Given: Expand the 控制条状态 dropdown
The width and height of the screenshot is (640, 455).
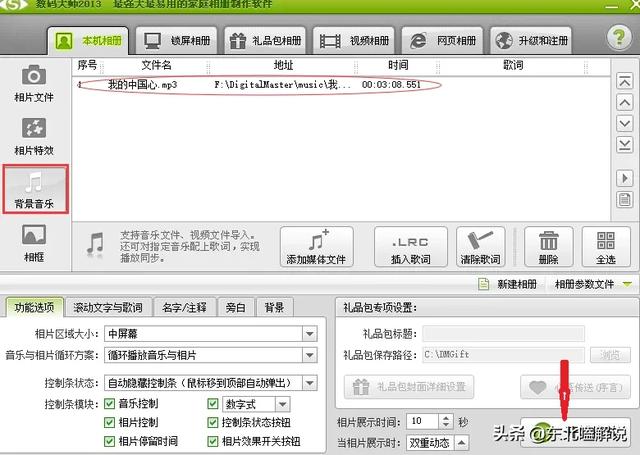Looking at the screenshot, I should 309,383.
